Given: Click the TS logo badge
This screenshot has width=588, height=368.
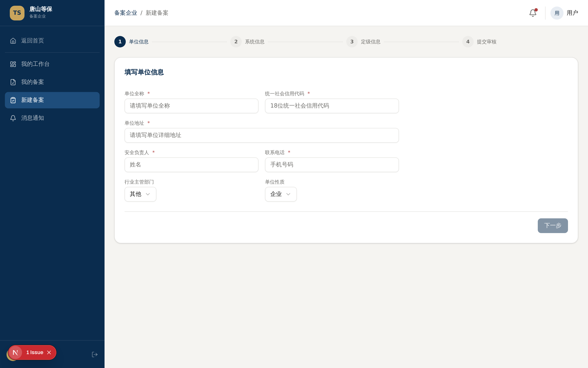Looking at the screenshot, I should coord(17,13).
